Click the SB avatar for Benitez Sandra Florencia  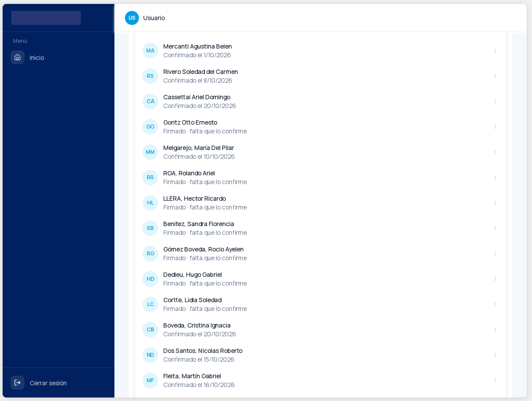coord(150,228)
